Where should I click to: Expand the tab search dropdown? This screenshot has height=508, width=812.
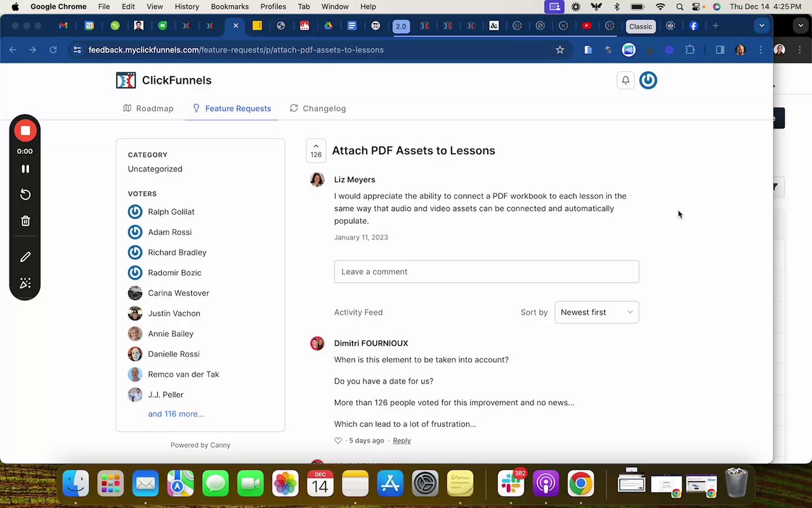coord(762,26)
